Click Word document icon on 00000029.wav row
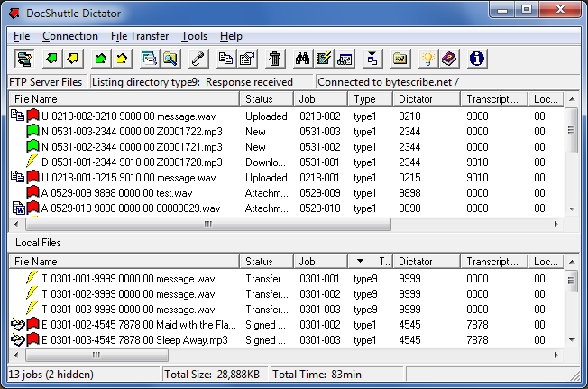The width and height of the screenshot is (588, 389). [18, 208]
